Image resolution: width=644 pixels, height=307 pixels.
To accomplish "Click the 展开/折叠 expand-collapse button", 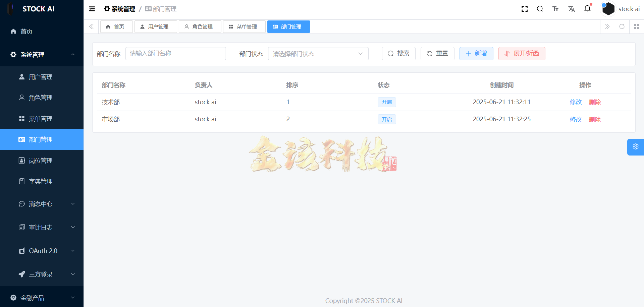I will click(x=522, y=53).
